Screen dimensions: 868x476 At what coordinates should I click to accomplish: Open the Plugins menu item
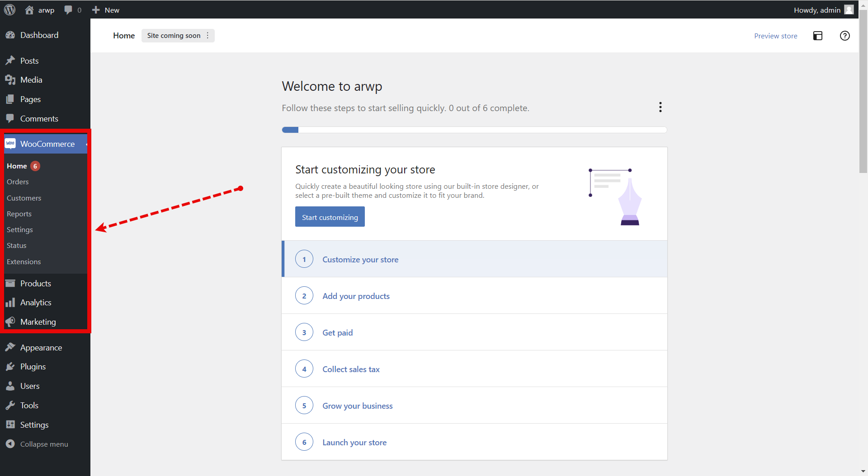(33, 367)
